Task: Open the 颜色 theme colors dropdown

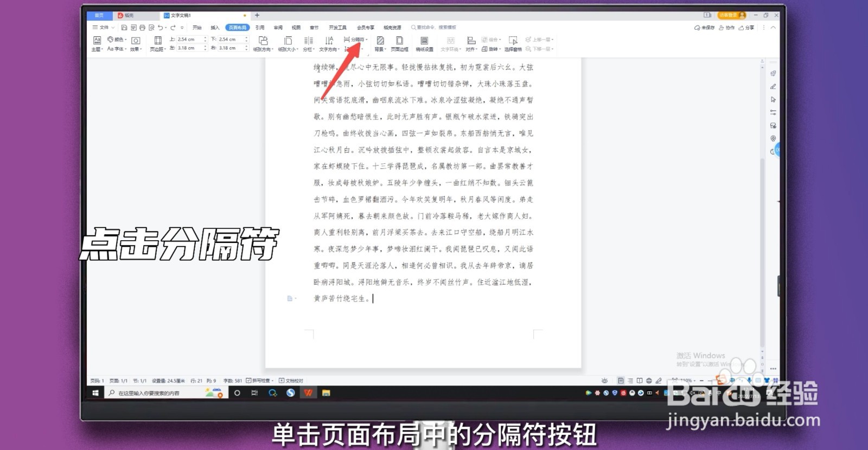Action: [117, 40]
